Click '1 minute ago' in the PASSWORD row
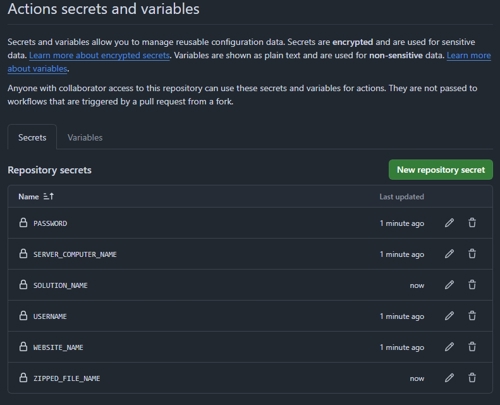500x405 pixels. point(402,223)
